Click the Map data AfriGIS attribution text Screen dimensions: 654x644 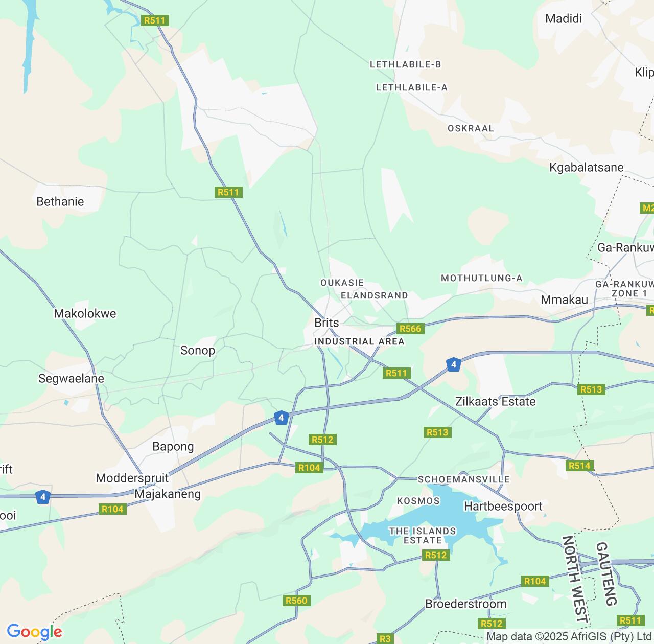pyautogui.click(x=569, y=637)
